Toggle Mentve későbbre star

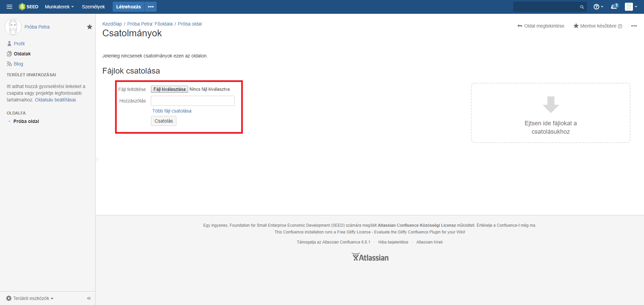tap(576, 26)
